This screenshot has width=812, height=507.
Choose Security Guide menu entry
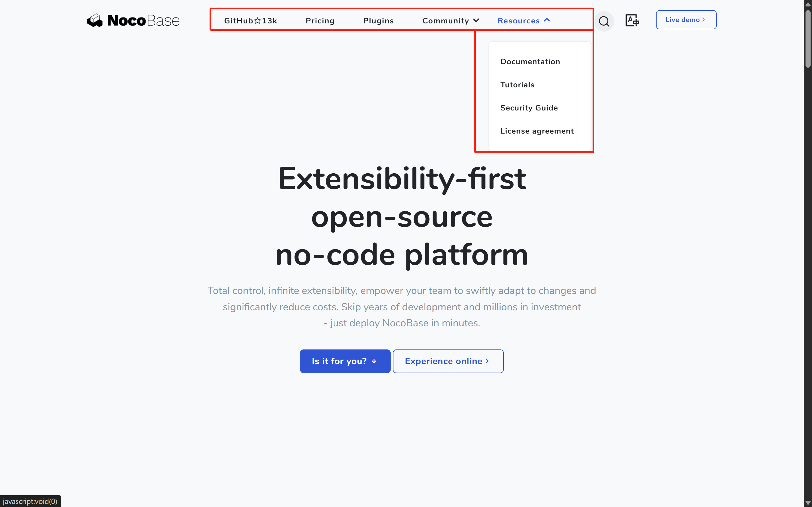[x=529, y=108]
